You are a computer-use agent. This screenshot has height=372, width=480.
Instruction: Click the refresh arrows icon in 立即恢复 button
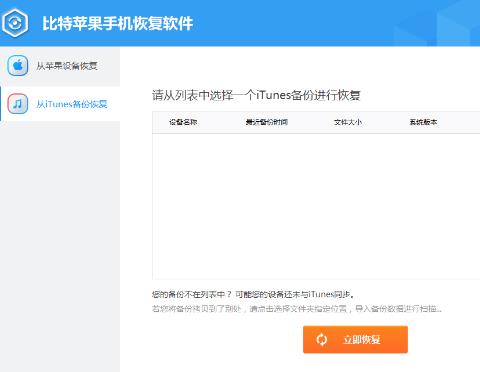(x=322, y=340)
